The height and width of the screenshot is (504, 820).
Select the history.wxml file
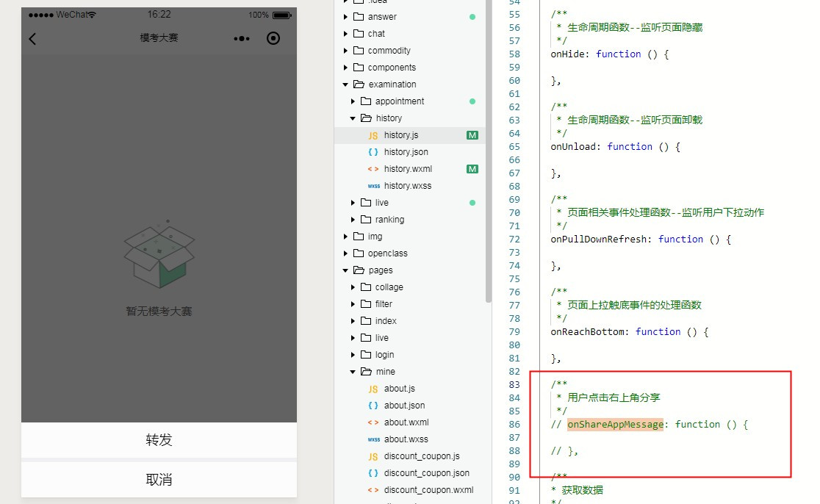[408, 169]
